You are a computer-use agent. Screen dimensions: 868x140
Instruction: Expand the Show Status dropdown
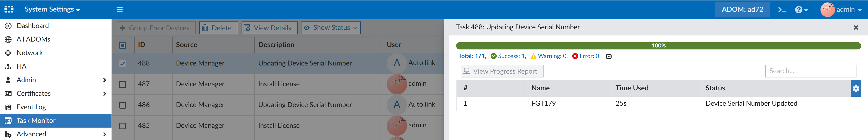(x=331, y=28)
